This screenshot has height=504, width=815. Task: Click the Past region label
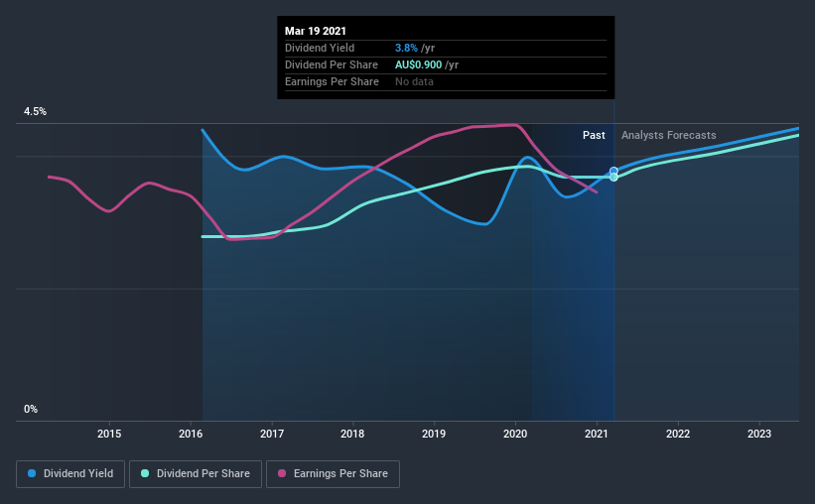[594, 135]
